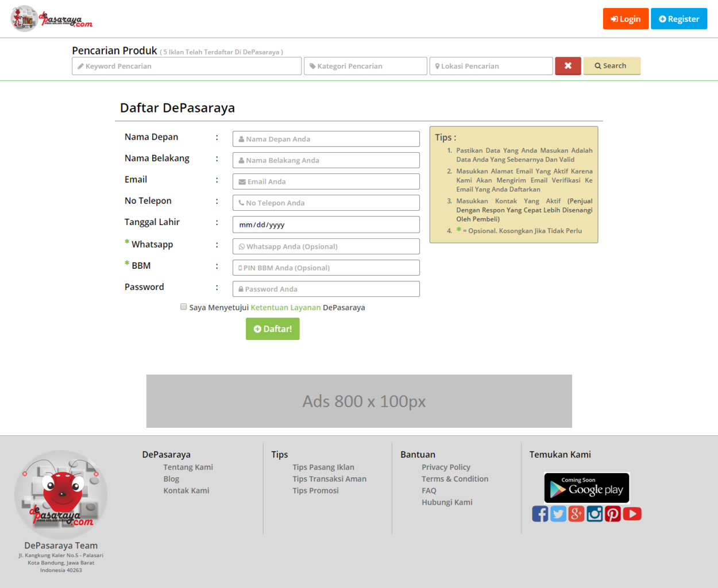Focus the Password Anda field
The height and width of the screenshot is (588, 718).
pos(326,289)
